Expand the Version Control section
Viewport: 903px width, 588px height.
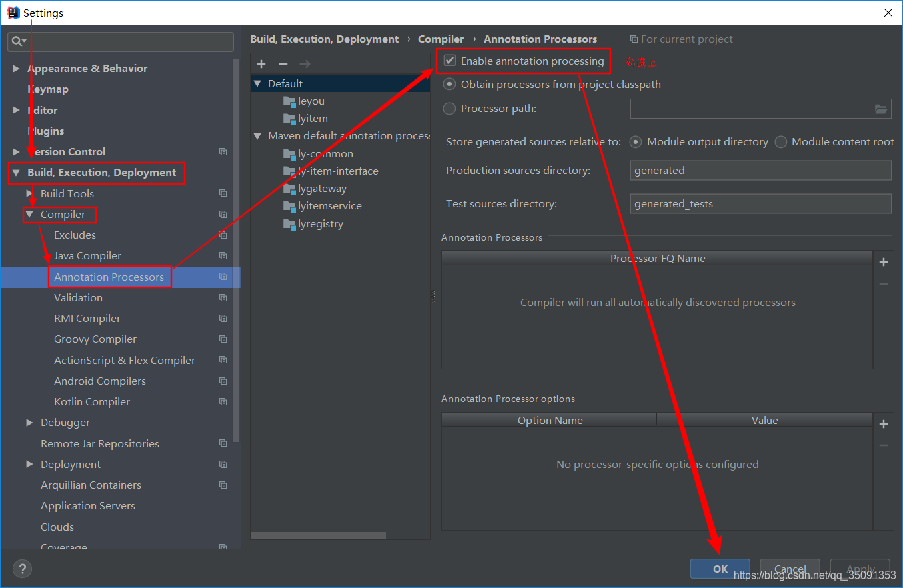[17, 152]
